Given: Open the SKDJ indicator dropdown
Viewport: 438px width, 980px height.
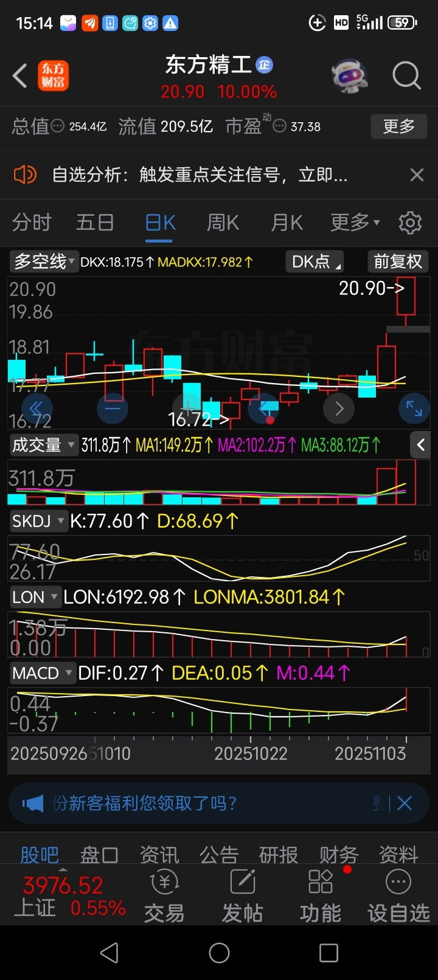Looking at the screenshot, I should 38,521.
